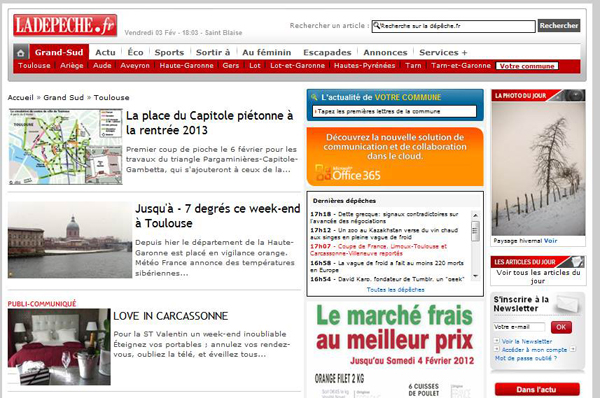Click the magnifier icon in article search box

(376, 26)
